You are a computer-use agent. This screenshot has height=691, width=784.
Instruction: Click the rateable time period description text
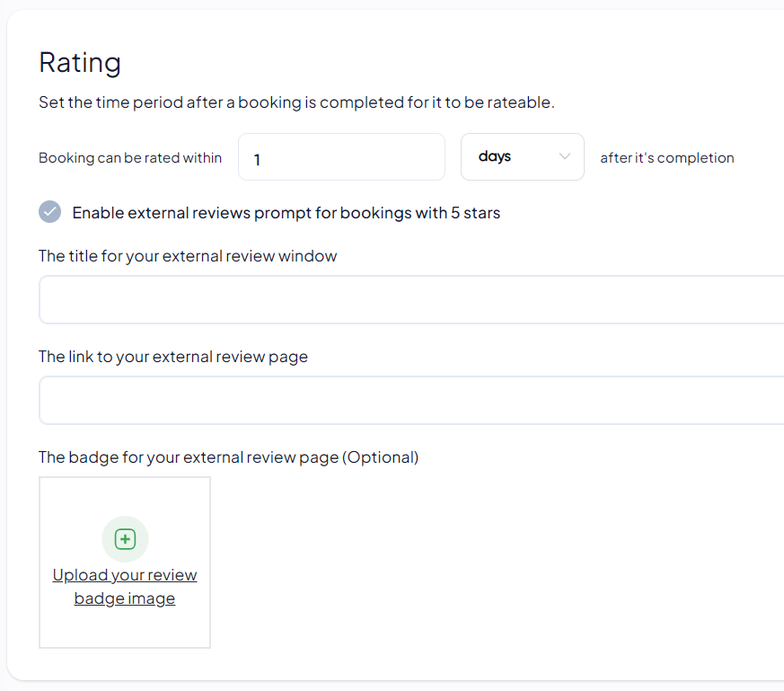click(297, 102)
